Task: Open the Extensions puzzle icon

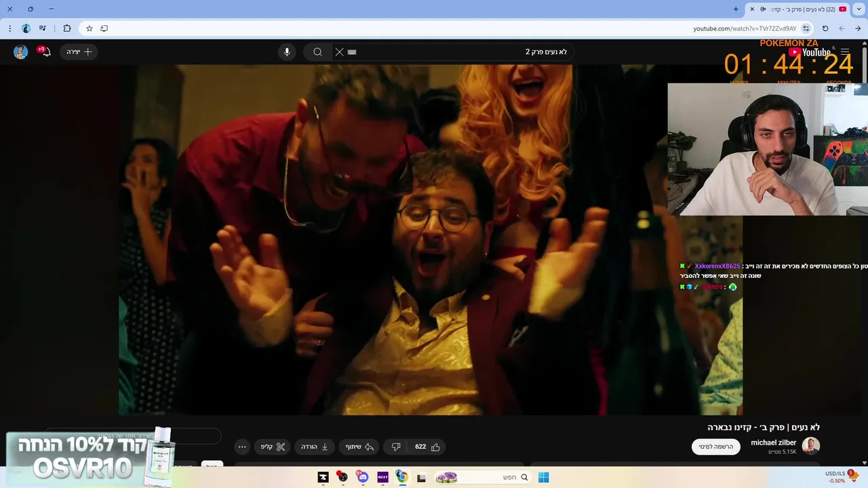Action: (66, 28)
